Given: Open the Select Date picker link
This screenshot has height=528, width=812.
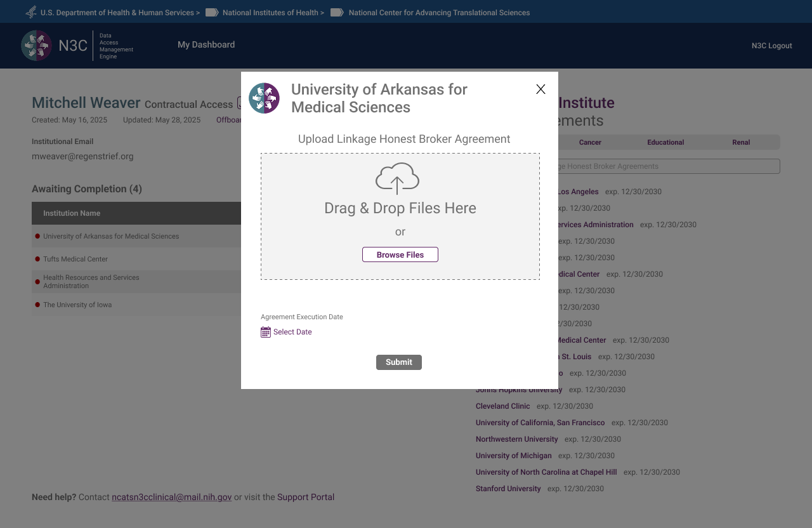Looking at the screenshot, I should [292, 331].
